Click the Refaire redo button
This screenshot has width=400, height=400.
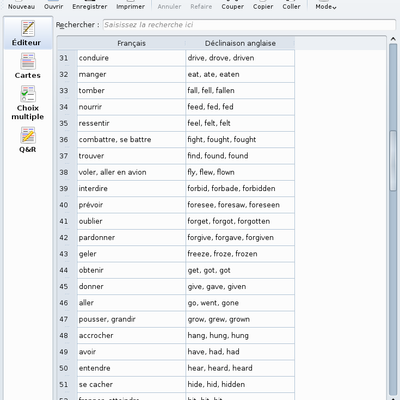coord(201,5)
